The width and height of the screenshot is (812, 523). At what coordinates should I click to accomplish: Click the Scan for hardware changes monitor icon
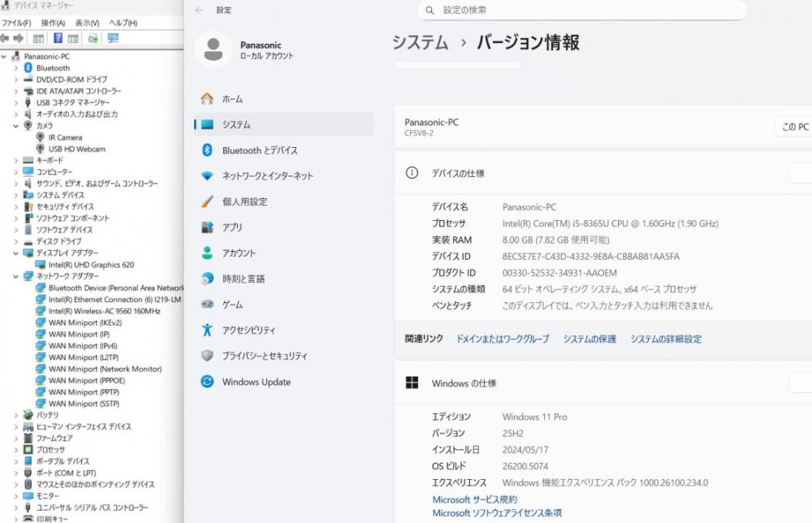tap(113, 38)
